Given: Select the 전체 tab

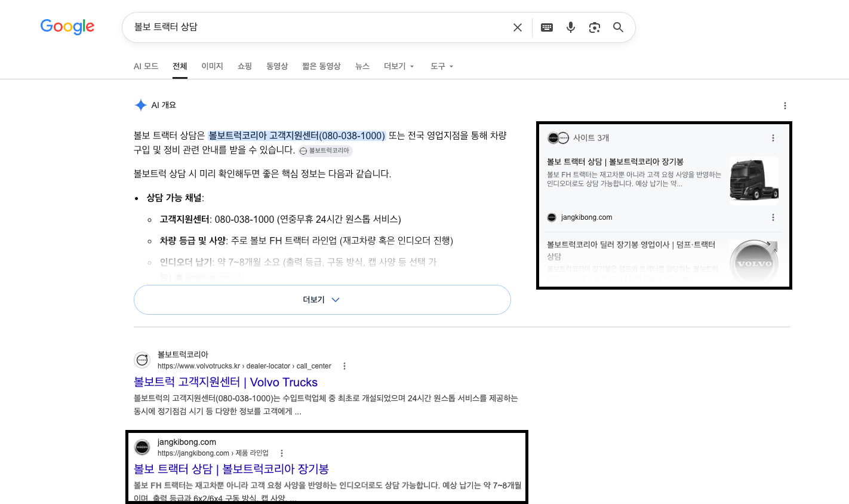Looking at the screenshot, I should 180,66.
